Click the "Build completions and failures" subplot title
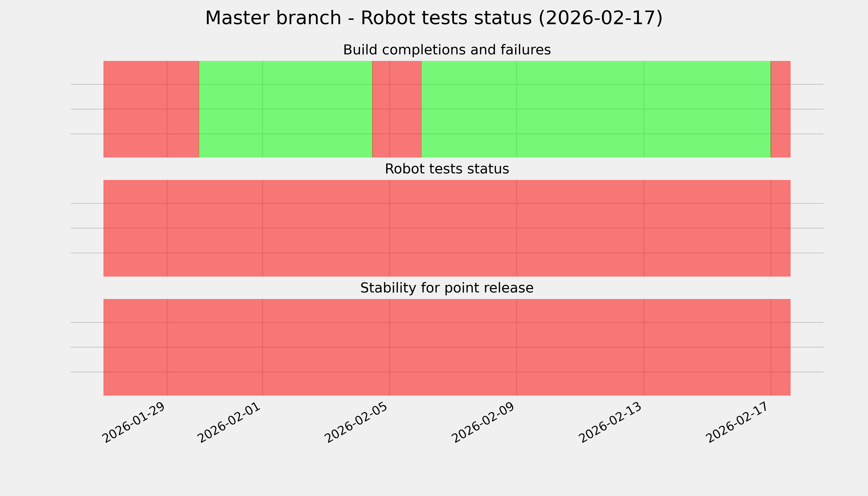 click(447, 50)
